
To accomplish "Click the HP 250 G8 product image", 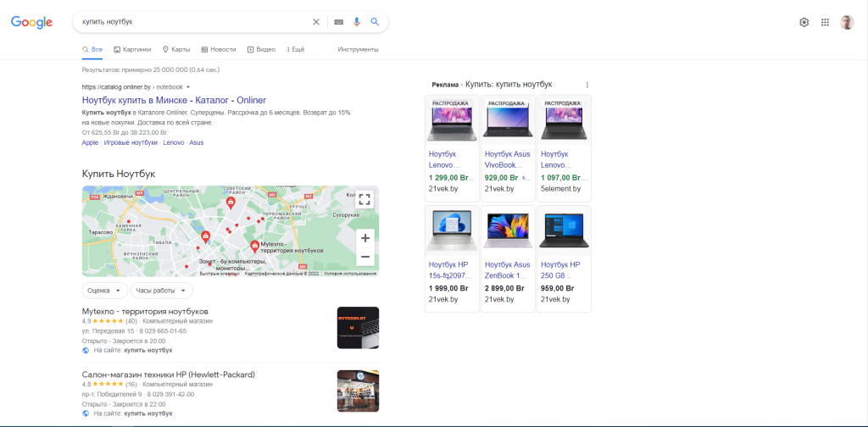I will [564, 230].
